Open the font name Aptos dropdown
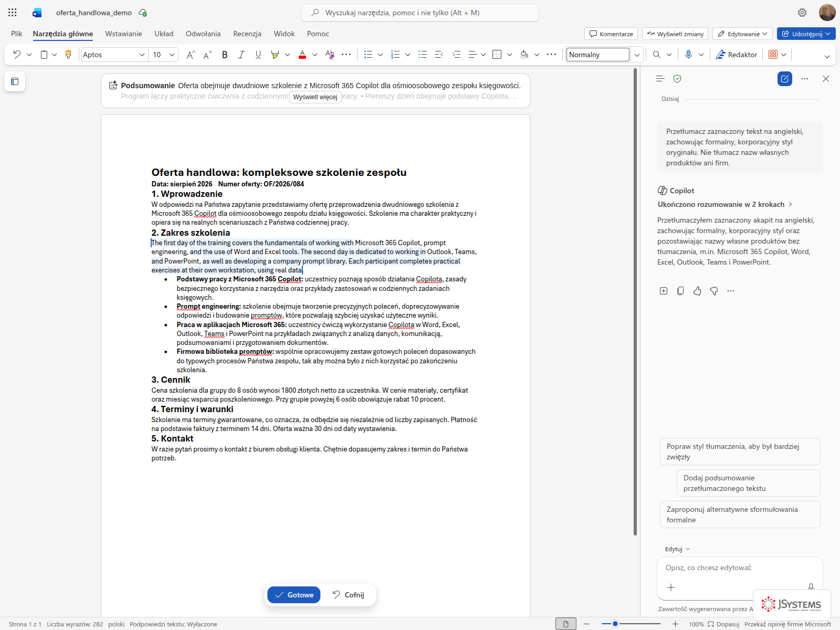 click(x=142, y=55)
